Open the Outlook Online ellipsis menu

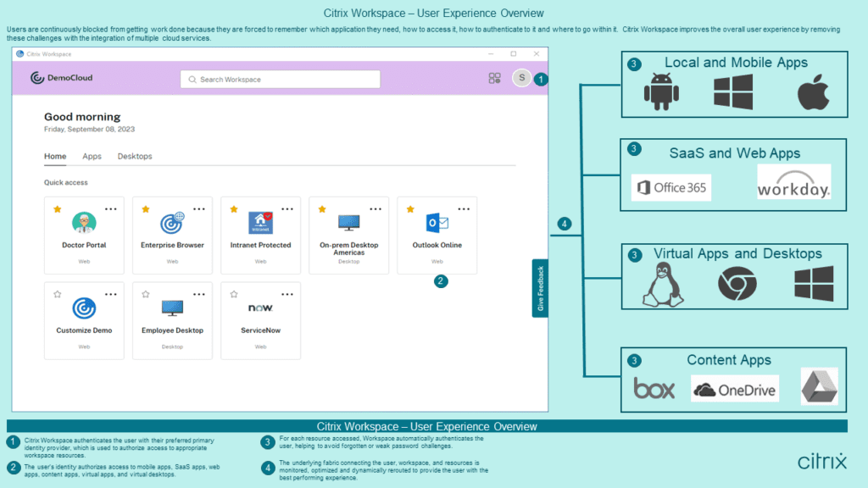click(x=464, y=207)
